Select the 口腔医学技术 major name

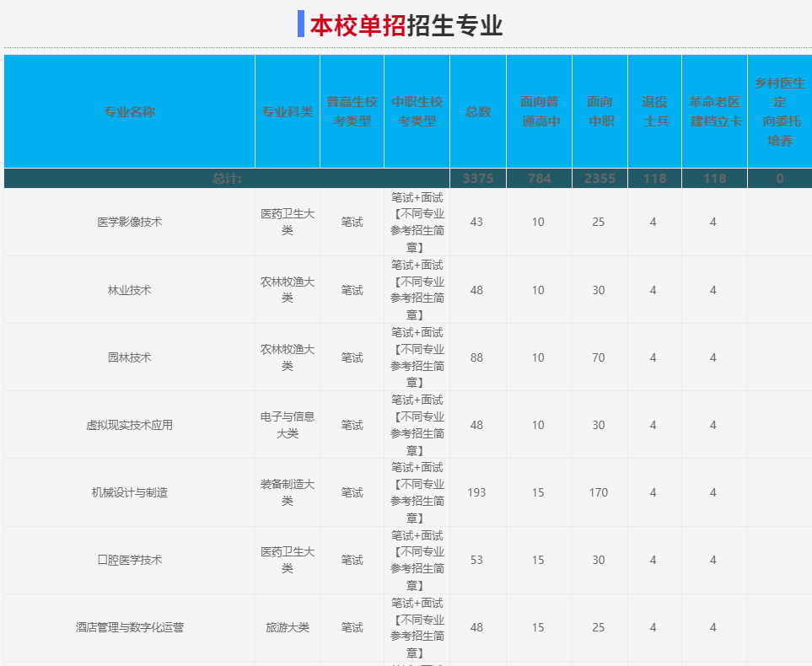point(130,560)
